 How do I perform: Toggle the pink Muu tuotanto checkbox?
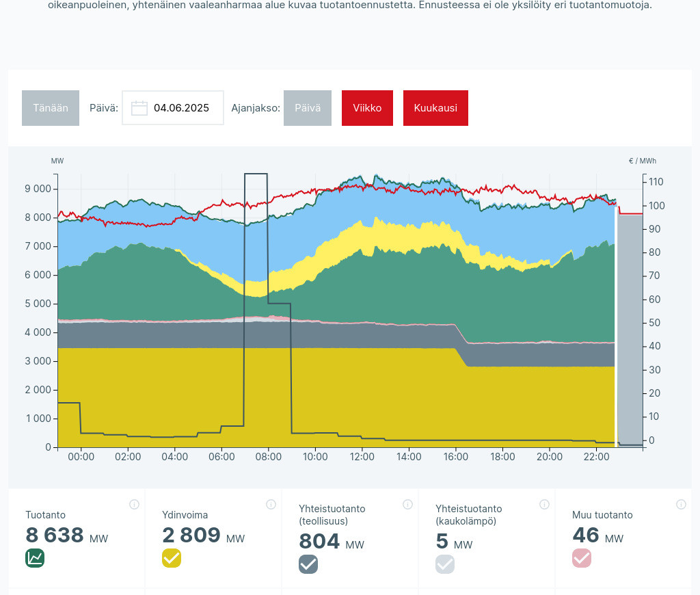point(582,558)
